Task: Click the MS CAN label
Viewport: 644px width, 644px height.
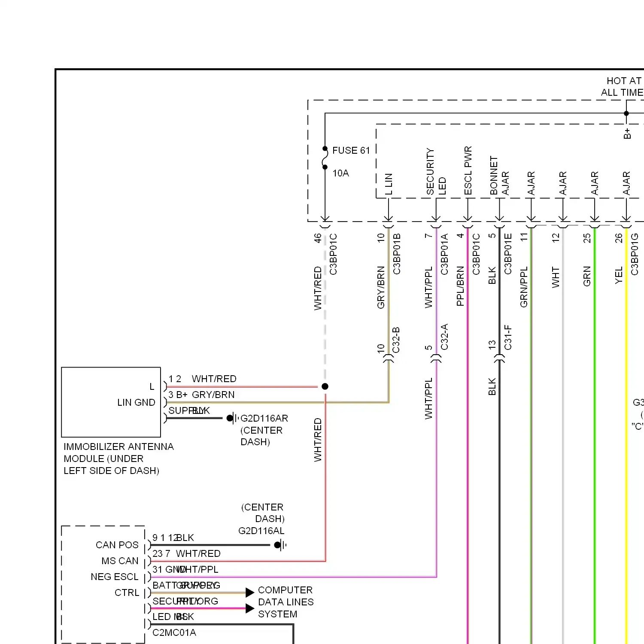Action: pyautogui.click(x=120, y=561)
